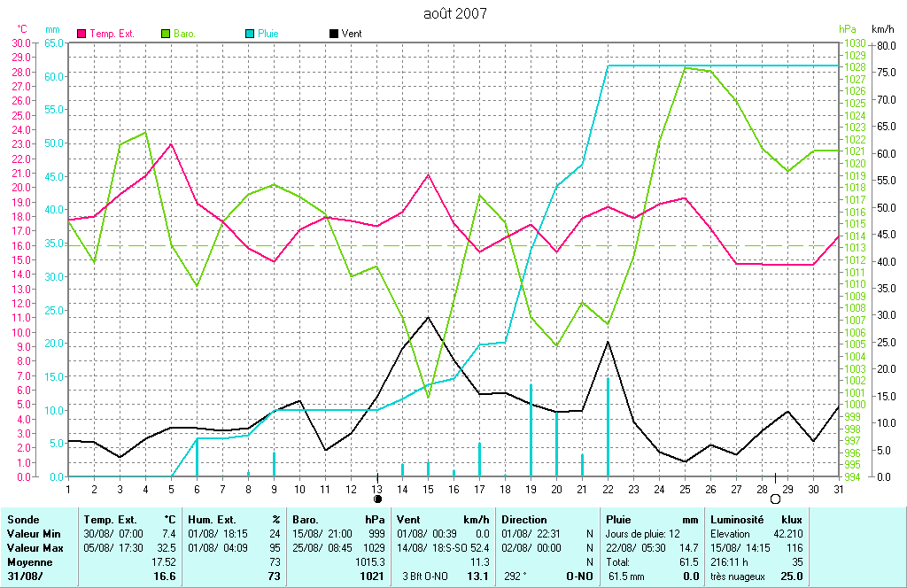Click the °C axis unit label

click(22, 29)
